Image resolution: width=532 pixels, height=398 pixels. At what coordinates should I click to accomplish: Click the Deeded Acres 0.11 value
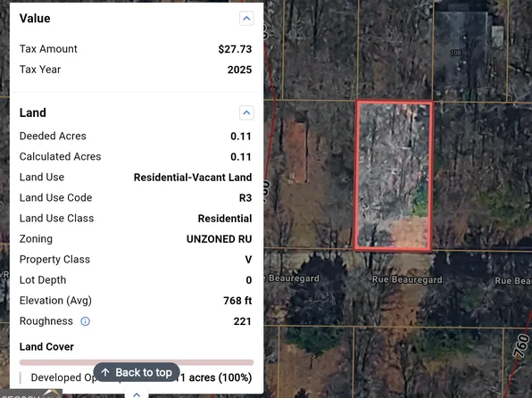241,137
